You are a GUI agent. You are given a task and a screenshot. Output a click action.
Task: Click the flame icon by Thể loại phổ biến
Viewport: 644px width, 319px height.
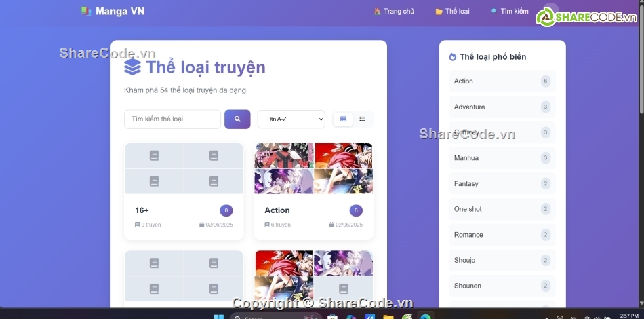click(453, 57)
